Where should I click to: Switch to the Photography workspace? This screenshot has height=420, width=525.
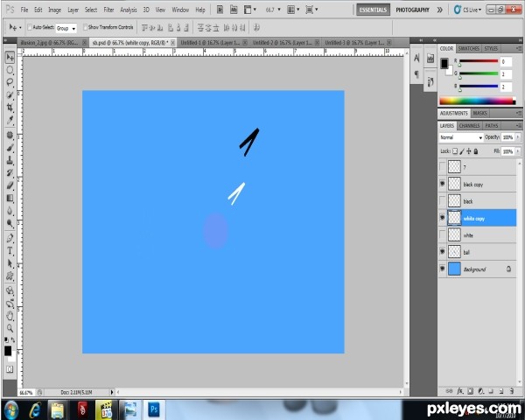412,10
